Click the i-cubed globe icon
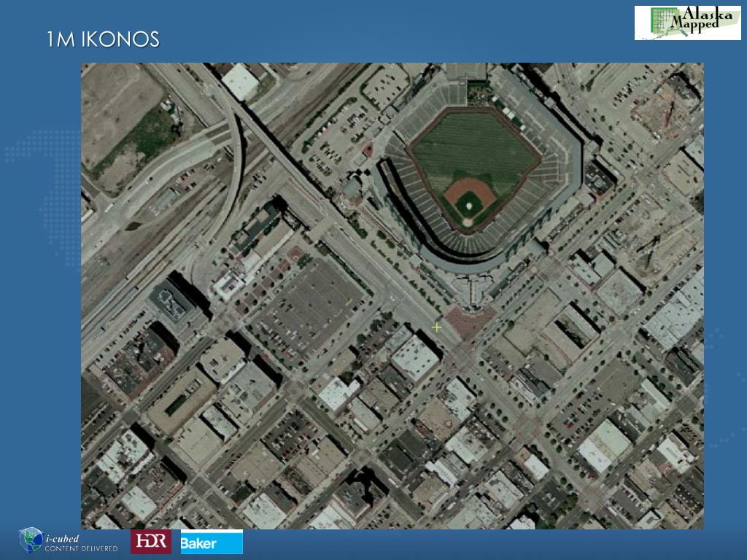 click(x=31, y=540)
